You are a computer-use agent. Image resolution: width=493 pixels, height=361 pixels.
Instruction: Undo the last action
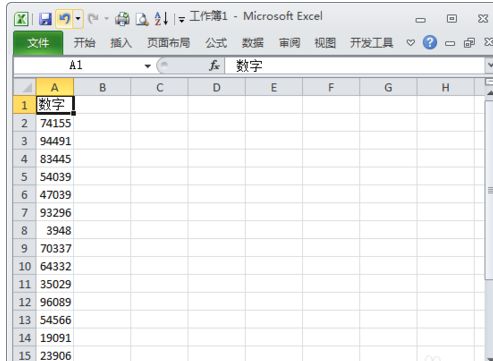(64, 19)
